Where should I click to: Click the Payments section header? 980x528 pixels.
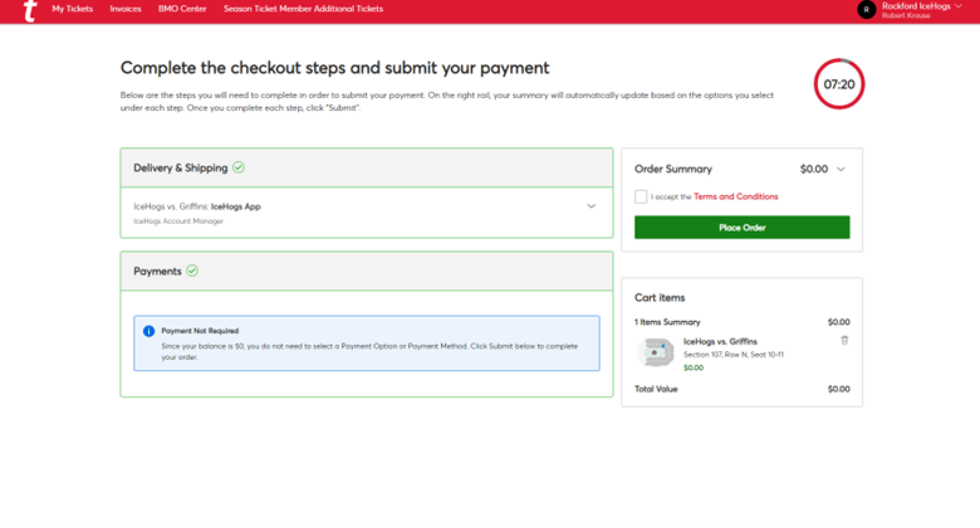[x=367, y=271]
